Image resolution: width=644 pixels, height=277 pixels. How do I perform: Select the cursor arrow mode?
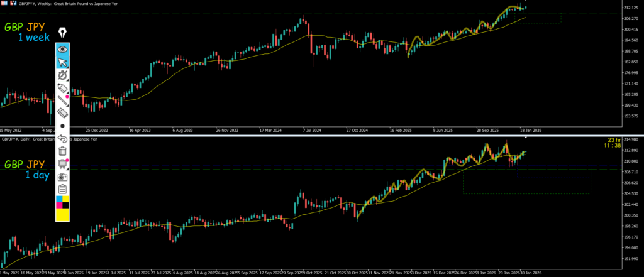(63, 62)
